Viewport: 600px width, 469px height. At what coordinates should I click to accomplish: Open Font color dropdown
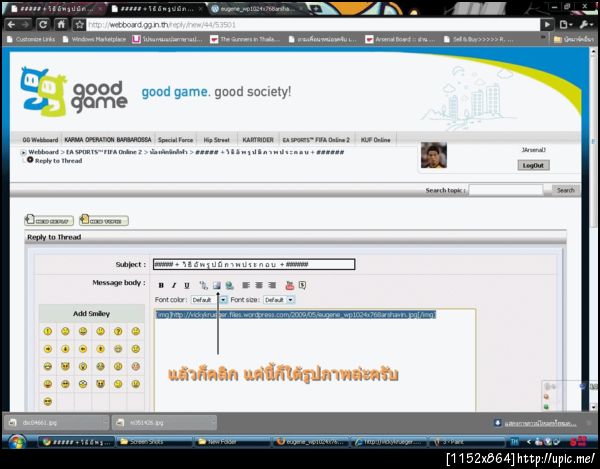coord(223,300)
